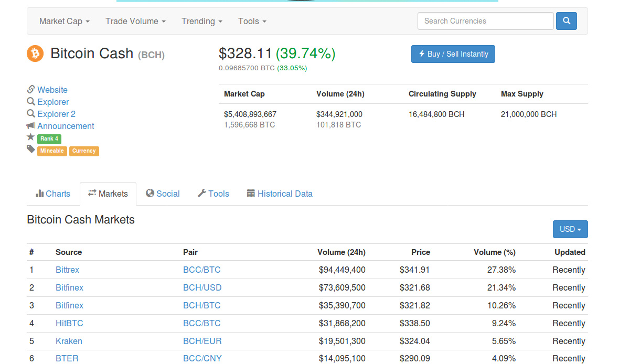619x364 pixels.
Task: Click the Currency tag
Action: [84, 151]
